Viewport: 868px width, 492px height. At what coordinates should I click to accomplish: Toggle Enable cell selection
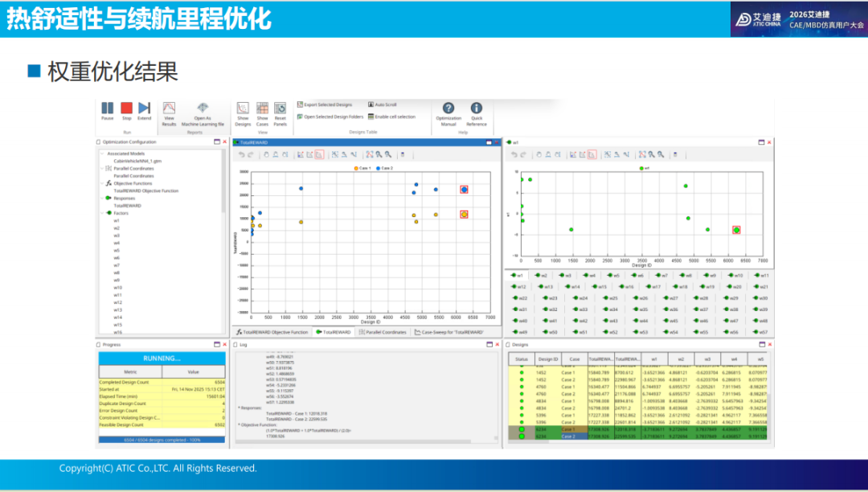pyautogui.click(x=391, y=117)
